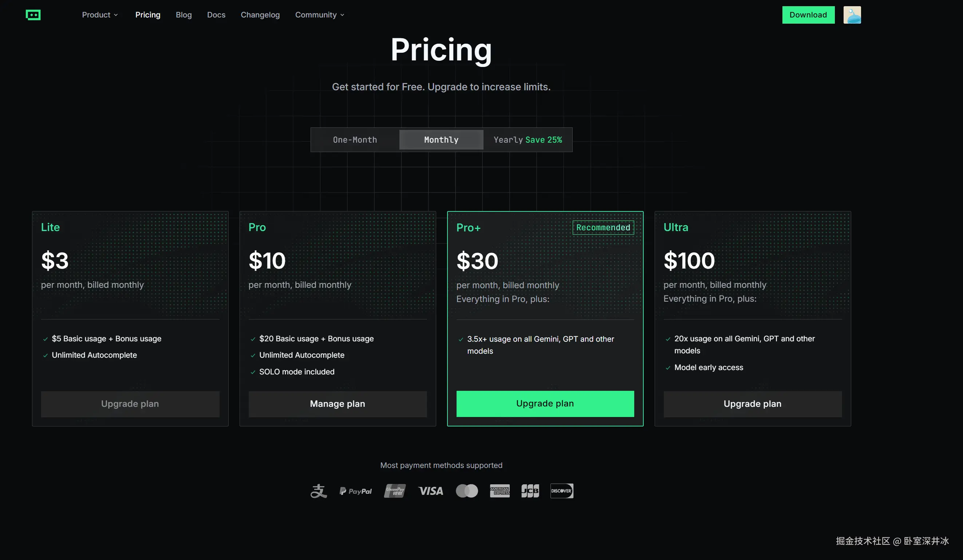Click Manage plan on Pro card
Screen dimensions: 963x560
pyautogui.click(x=337, y=404)
